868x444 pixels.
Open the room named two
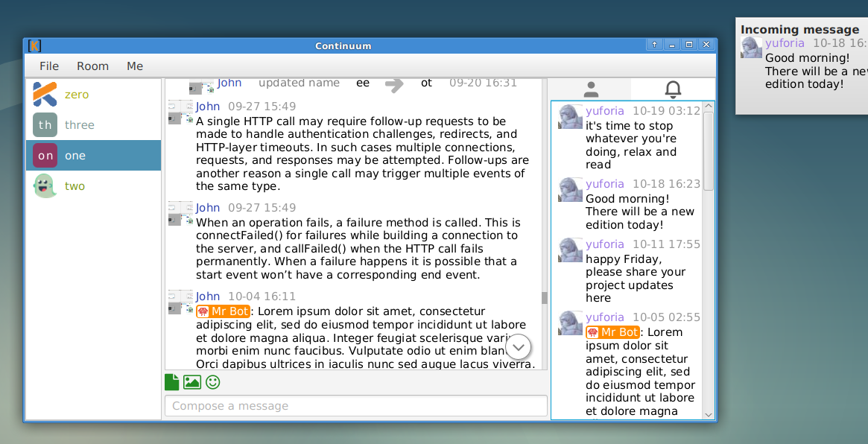pyautogui.click(x=75, y=185)
